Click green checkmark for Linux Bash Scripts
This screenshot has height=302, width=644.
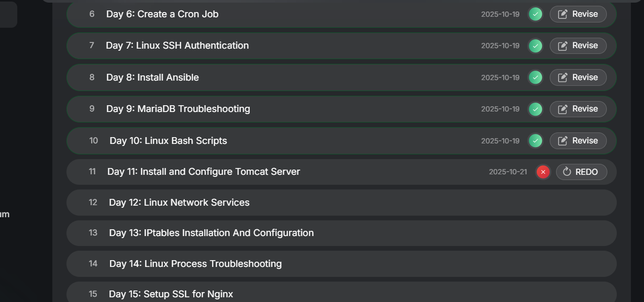pyautogui.click(x=535, y=141)
